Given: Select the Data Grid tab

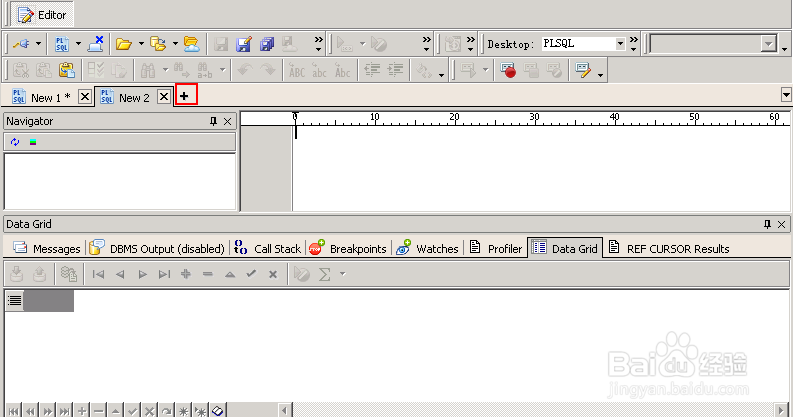Looking at the screenshot, I should coord(565,248).
